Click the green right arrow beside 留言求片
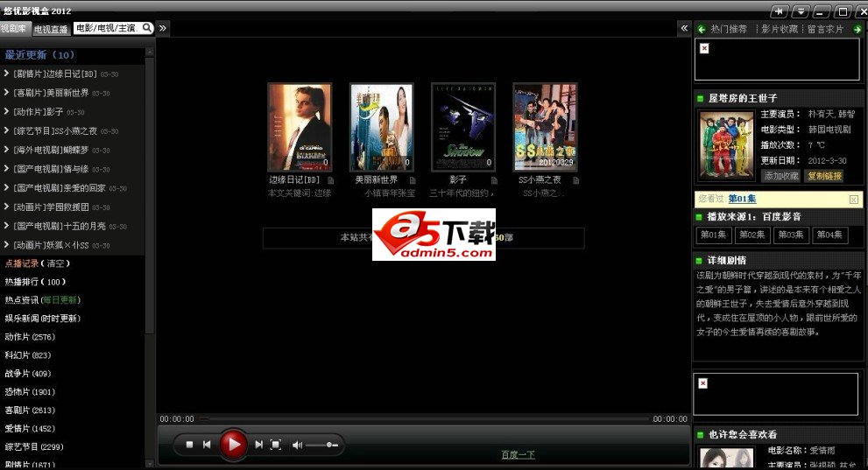This screenshot has height=470, width=868. point(857,29)
